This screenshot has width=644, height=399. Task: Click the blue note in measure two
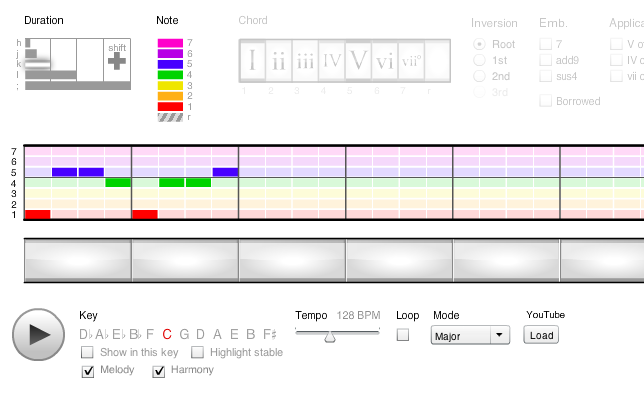point(225,172)
